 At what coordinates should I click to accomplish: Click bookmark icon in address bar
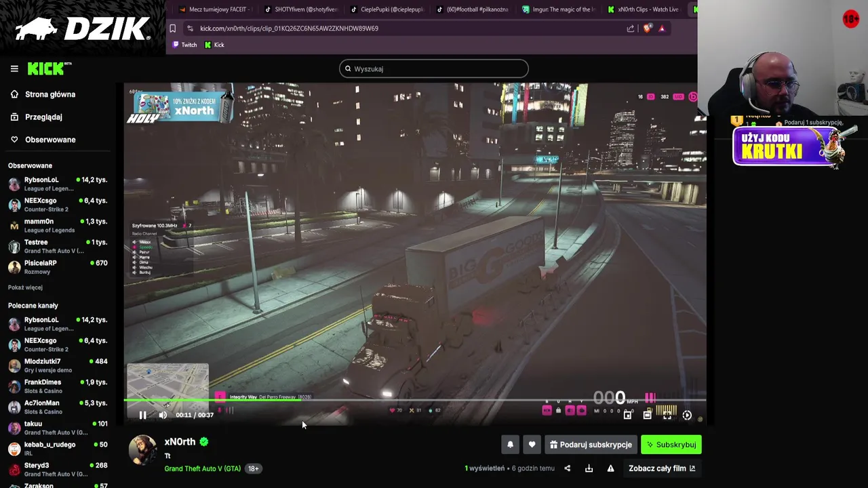(172, 28)
